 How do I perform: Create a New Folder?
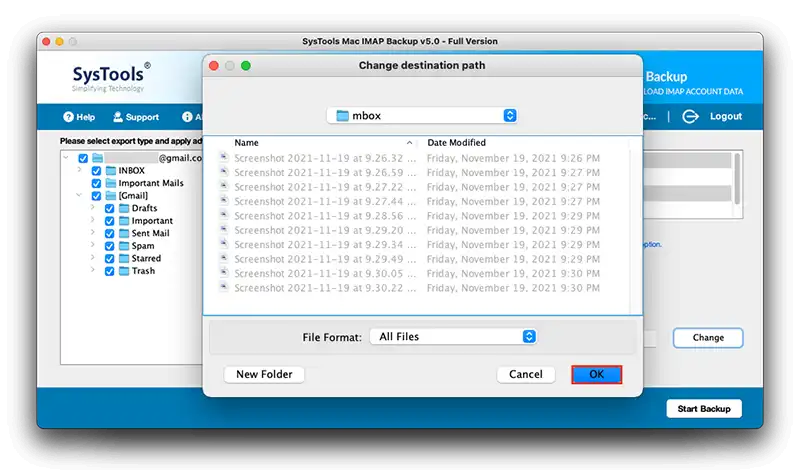(x=264, y=375)
